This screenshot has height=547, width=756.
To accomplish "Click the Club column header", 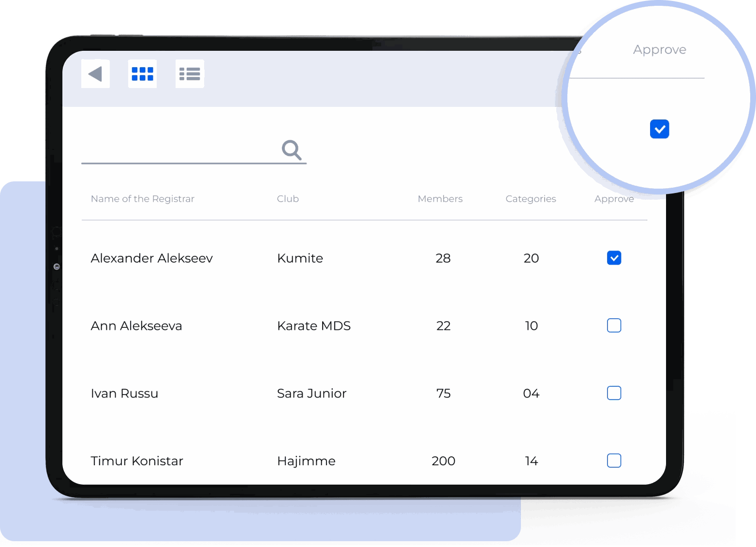I will click(x=288, y=199).
